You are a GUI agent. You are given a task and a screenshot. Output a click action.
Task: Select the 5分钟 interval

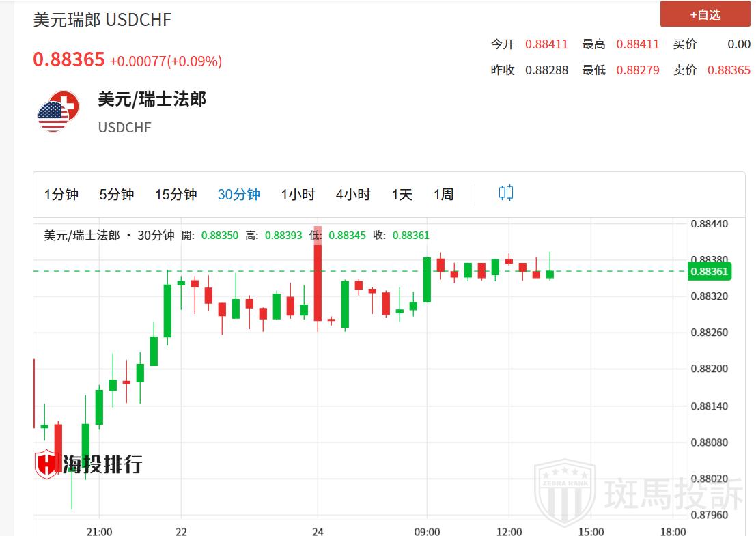tap(116, 195)
